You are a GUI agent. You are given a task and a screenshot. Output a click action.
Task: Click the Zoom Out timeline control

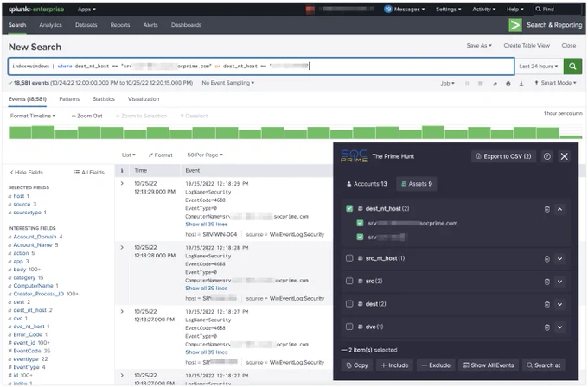(x=86, y=116)
